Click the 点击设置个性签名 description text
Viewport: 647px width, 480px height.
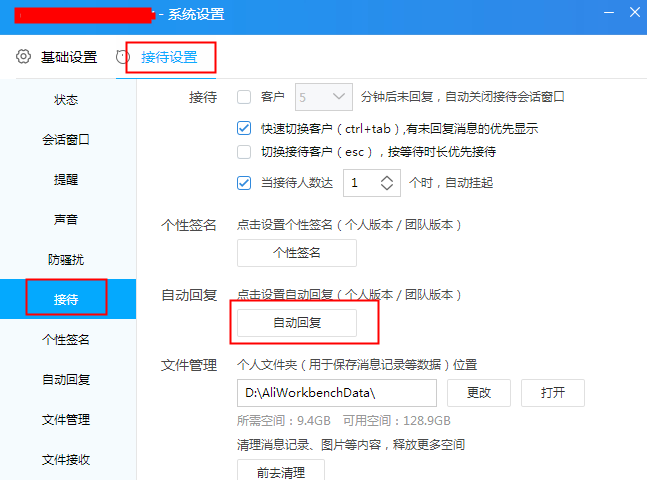point(349,225)
